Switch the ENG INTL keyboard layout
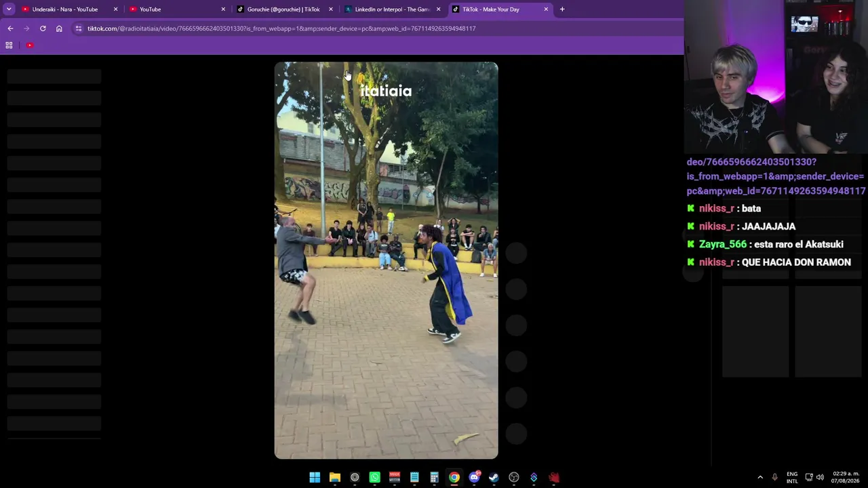 tap(792, 478)
